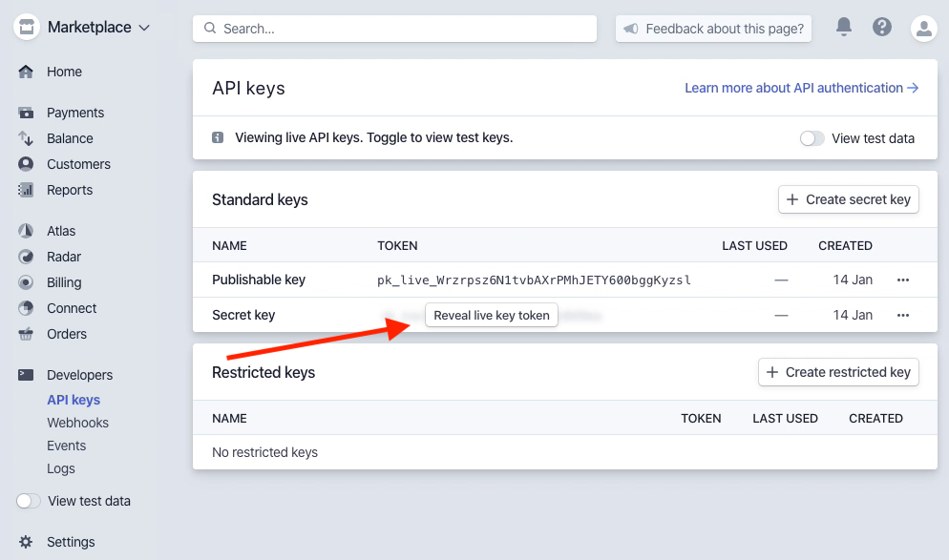949x560 pixels.
Task: Click Create secret key button
Action: [849, 199]
